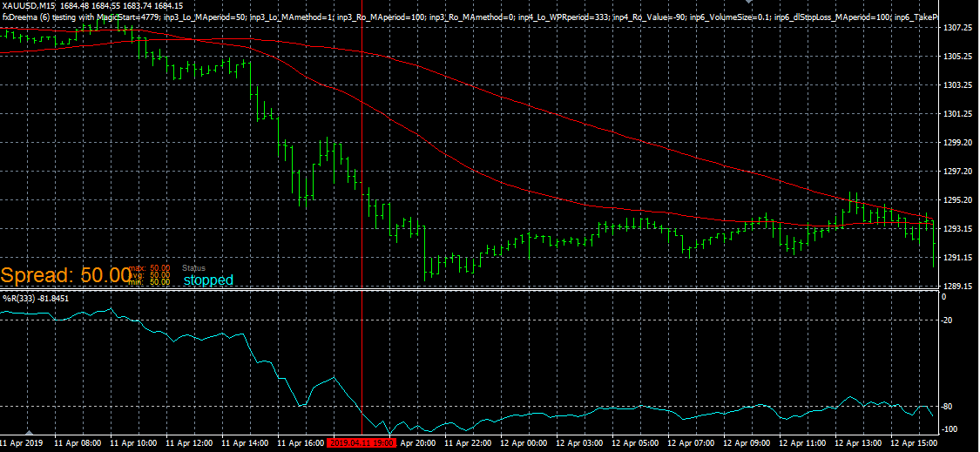Viewport: 980px width, 452px height.
Task: Click the 'avg: 50.00' spread value
Action: 149,274
